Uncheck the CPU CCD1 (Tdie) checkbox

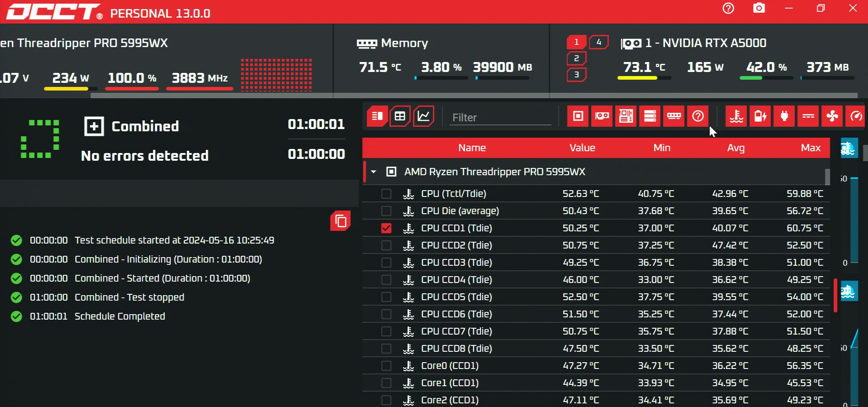click(x=386, y=228)
